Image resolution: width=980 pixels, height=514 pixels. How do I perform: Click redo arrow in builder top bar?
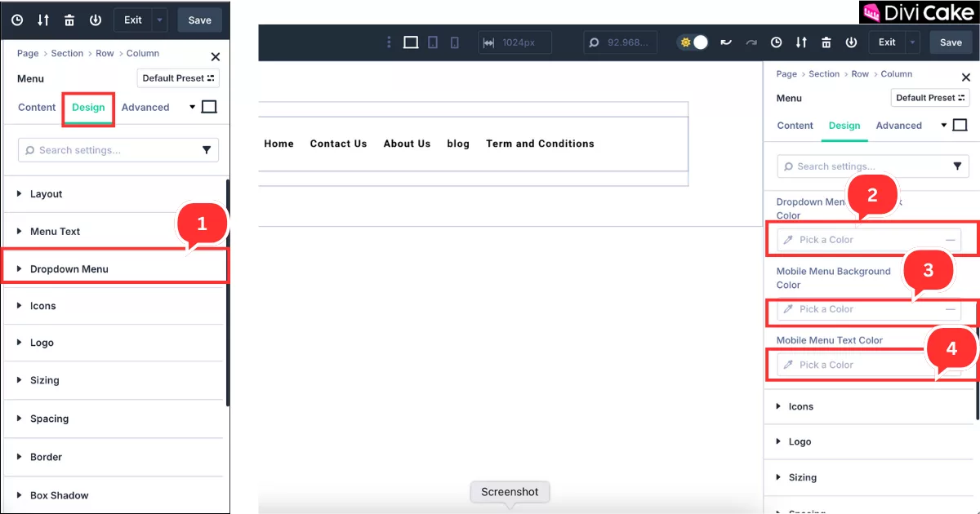[x=751, y=42]
